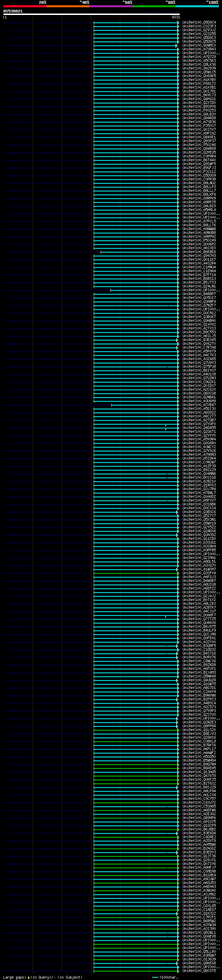Viewport: 222px width, 980px height.
Task: Click the cyan ~100% identity color bar
Action: point(197,7)
